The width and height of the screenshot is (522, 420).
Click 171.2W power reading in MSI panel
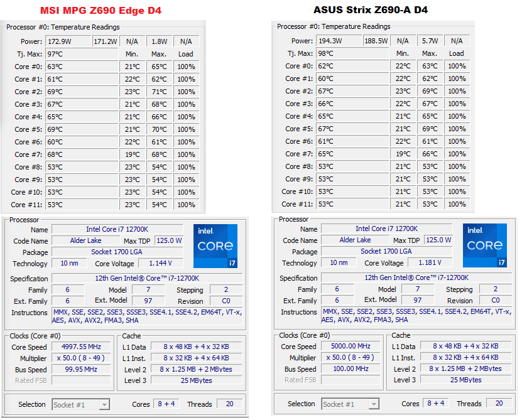pos(105,41)
